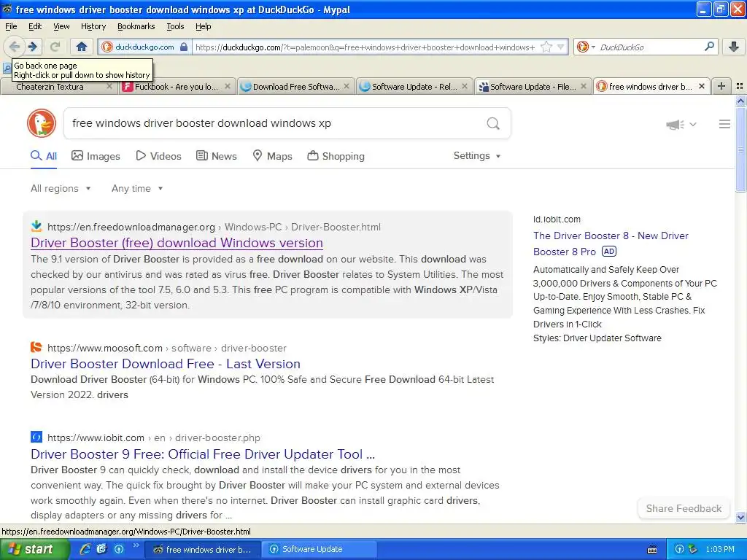
Task: Click the Share Feedback button
Action: (684, 508)
